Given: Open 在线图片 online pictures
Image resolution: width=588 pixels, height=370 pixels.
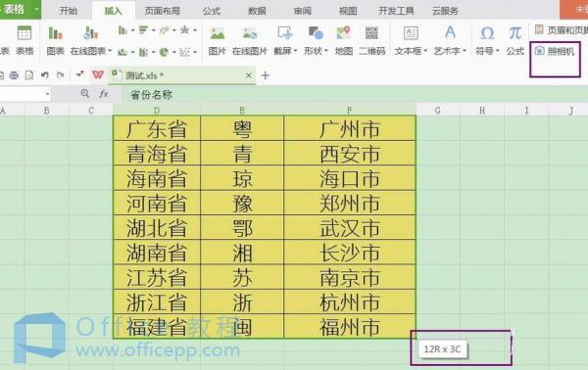Looking at the screenshot, I should point(249,39).
